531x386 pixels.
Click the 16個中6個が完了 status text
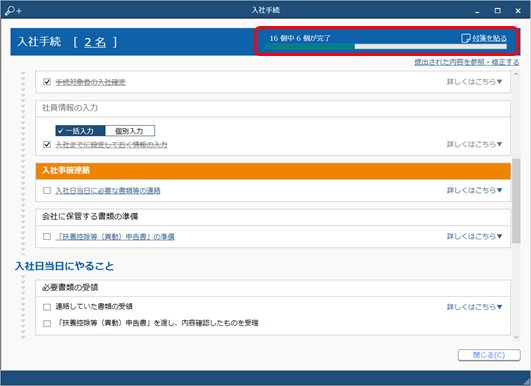(300, 38)
